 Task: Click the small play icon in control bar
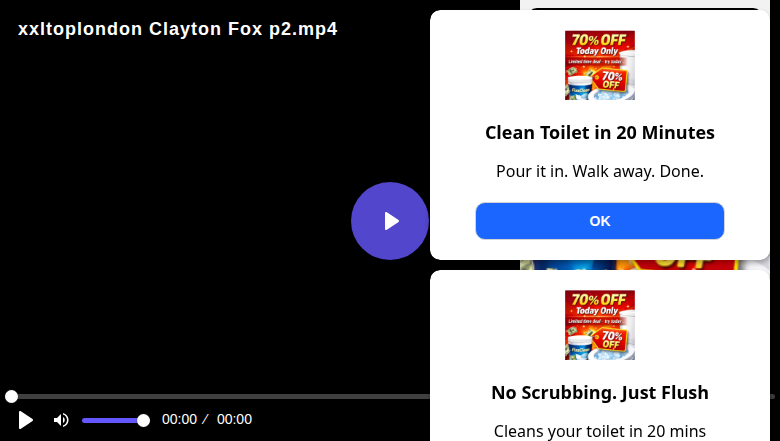26,420
